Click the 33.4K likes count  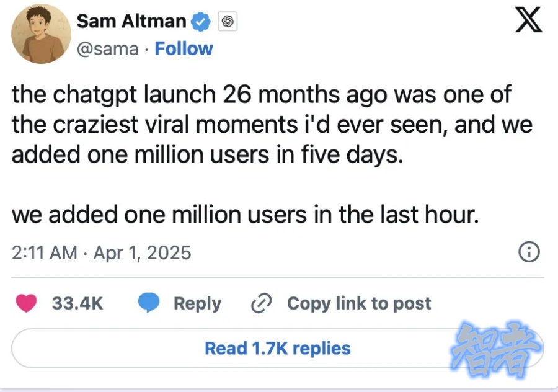pyautogui.click(x=78, y=303)
